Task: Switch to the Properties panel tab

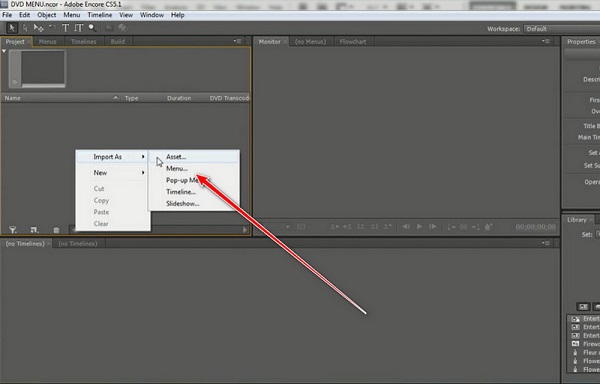Action: [581, 42]
